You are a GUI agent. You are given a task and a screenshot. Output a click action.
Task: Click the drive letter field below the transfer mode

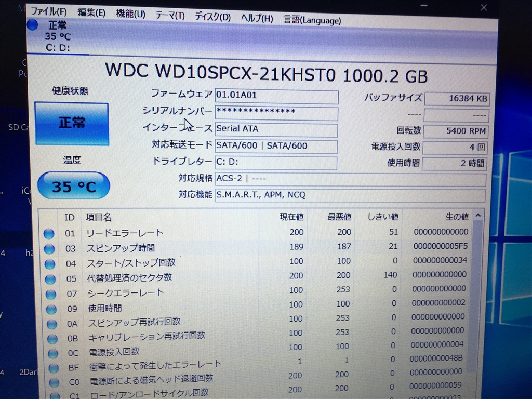(x=276, y=163)
